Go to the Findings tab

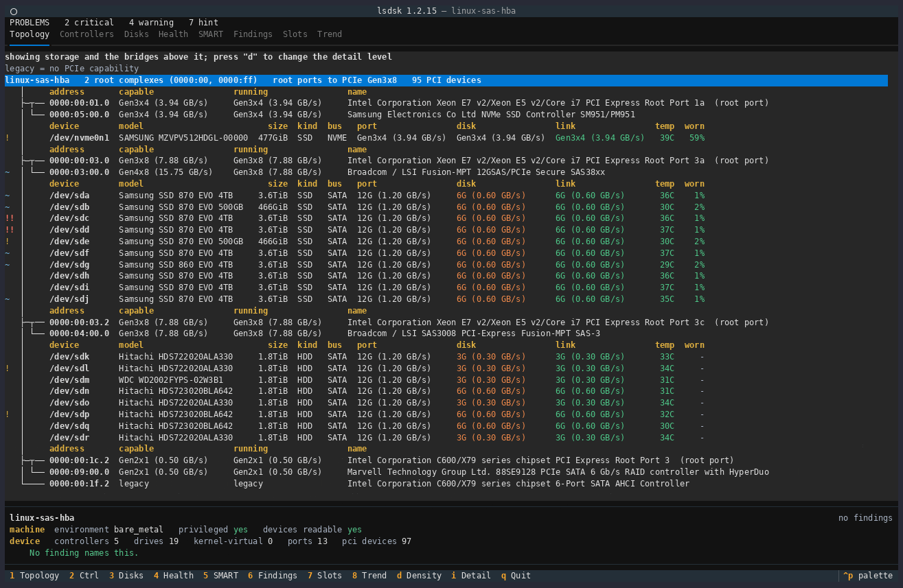tap(253, 34)
